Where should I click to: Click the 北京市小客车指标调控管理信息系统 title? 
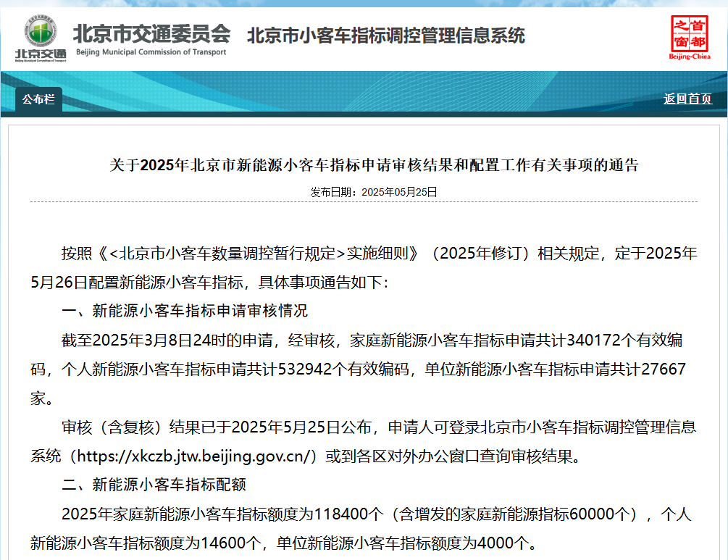(386, 35)
